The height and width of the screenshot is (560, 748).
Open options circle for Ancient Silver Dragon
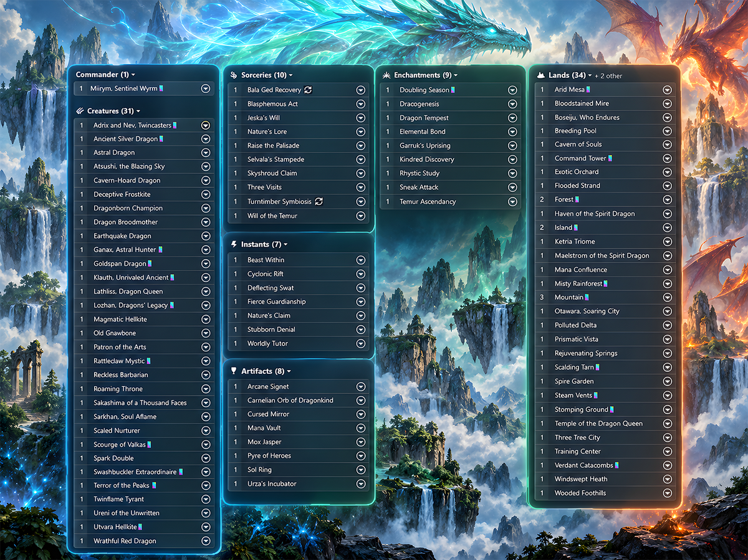point(206,139)
